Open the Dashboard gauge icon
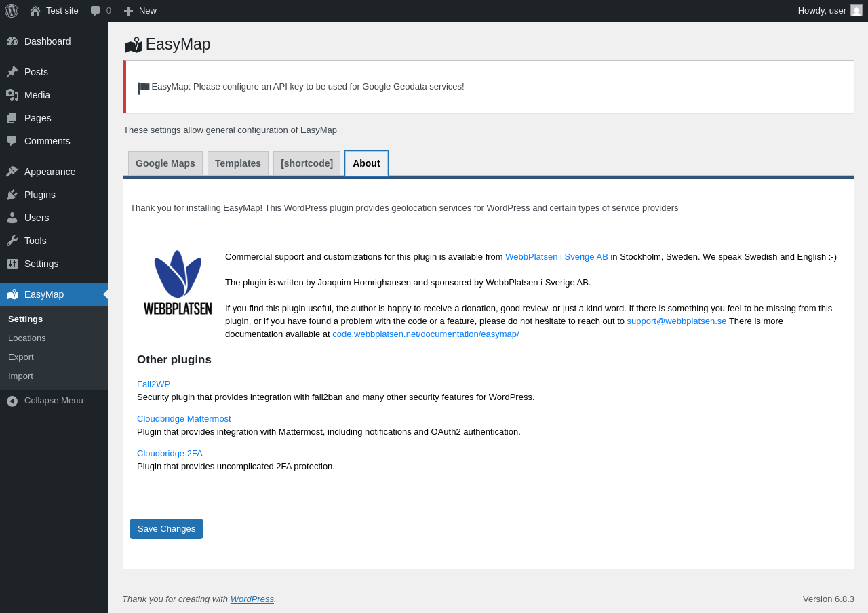 coord(12,41)
